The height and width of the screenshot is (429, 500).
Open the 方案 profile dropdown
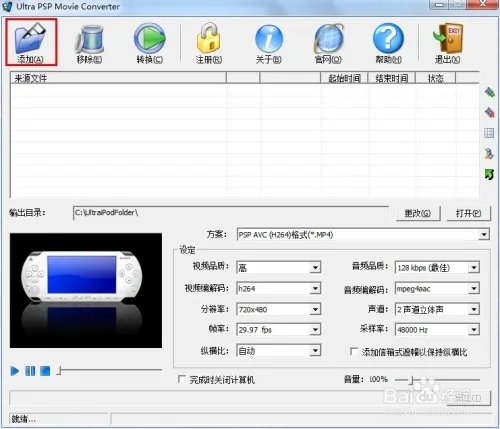[484, 235]
